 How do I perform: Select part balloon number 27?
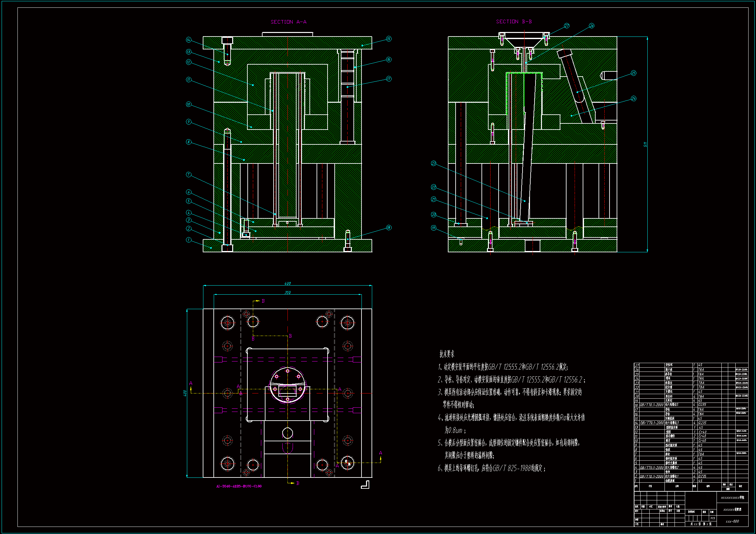click(567, 26)
